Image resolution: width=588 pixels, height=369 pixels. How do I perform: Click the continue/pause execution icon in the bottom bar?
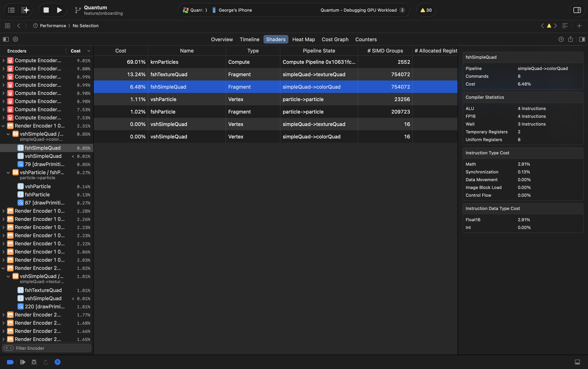click(x=23, y=362)
